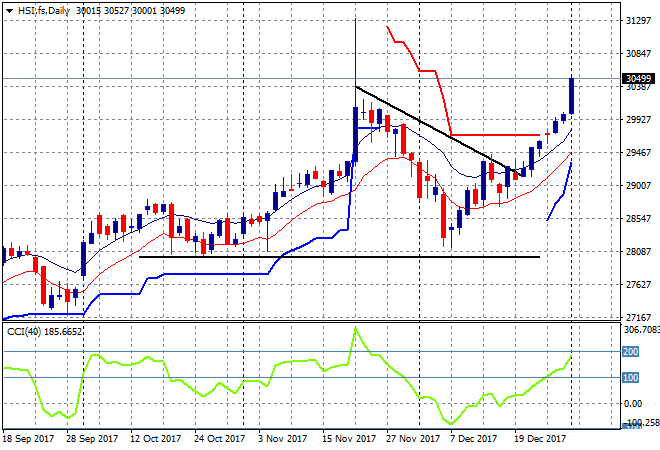This screenshot has width=660, height=450.
Task: Click the chart menu triangle beside HSI,fs,Daily
Action: coord(9,11)
